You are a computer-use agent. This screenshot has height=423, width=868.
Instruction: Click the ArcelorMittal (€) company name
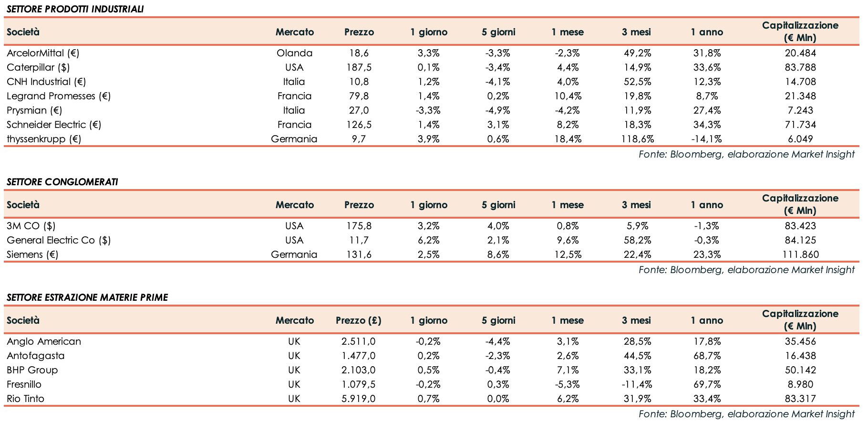pos(43,53)
